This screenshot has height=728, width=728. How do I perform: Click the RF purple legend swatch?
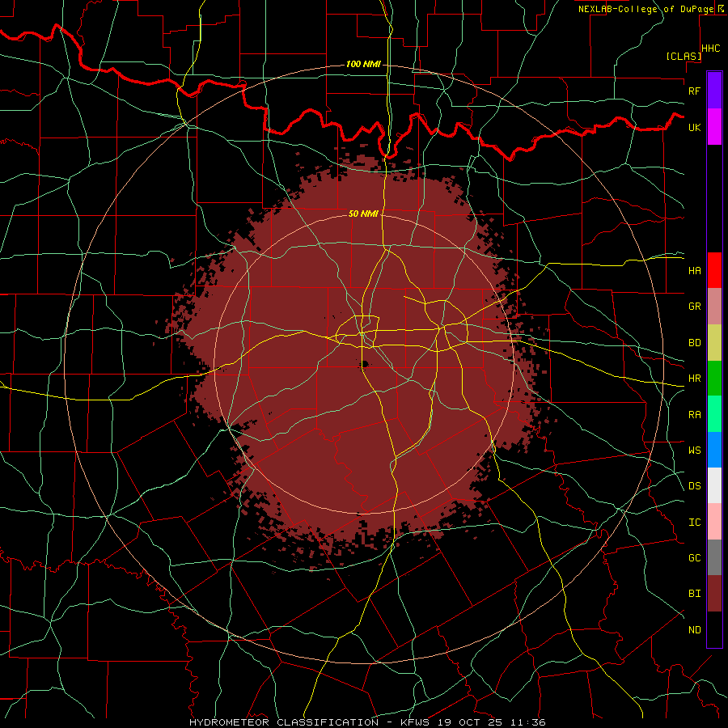[714, 90]
